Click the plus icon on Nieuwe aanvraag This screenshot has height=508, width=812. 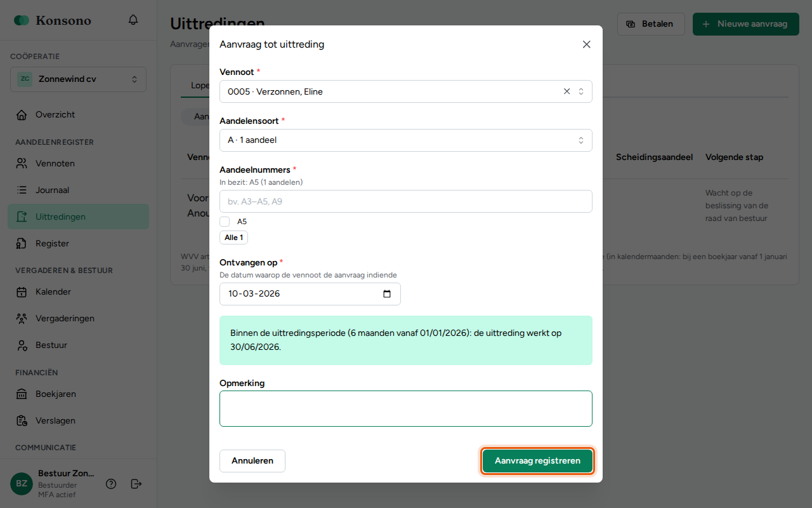706,24
